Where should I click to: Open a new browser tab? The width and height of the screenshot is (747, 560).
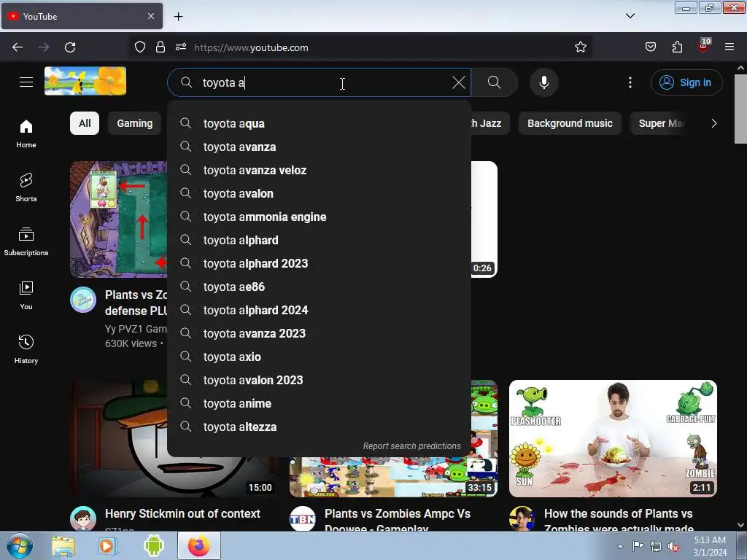pyautogui.click(x=178, y=17)
